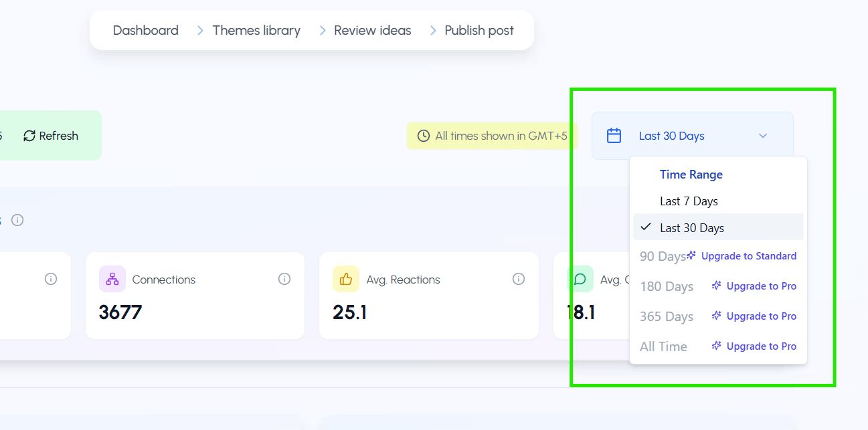
Task: Click the info icon on Avg. Reactions card
Action: coord(519,279)
